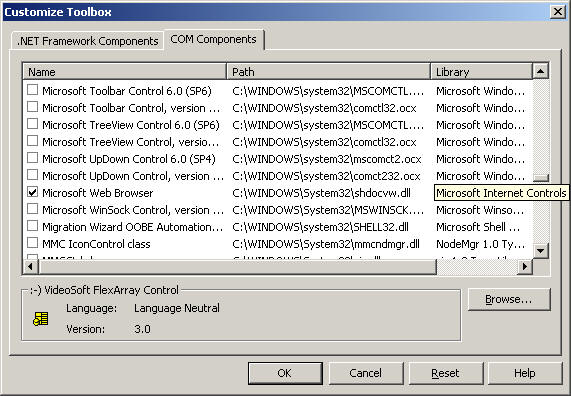571x396 pixels.
Task: Select the MMC IconControl class name text
Action: pyautogui.click(x=96, y=244)
